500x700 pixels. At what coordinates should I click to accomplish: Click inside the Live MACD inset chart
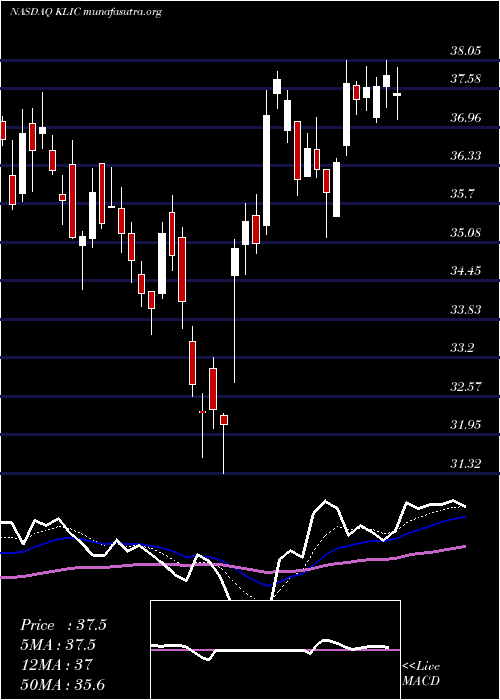coord(275,650)
